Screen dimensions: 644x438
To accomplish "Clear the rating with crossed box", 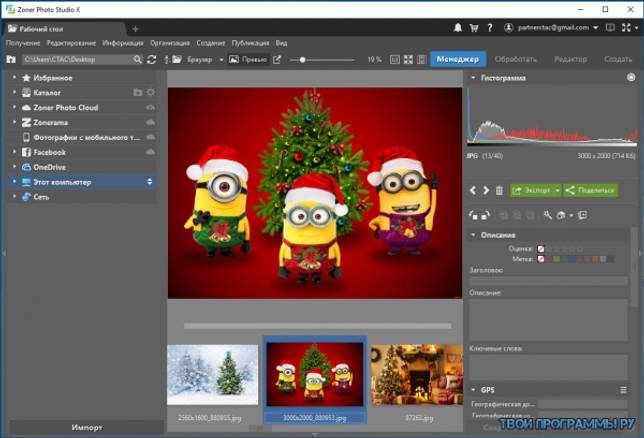I will [541, 249].
